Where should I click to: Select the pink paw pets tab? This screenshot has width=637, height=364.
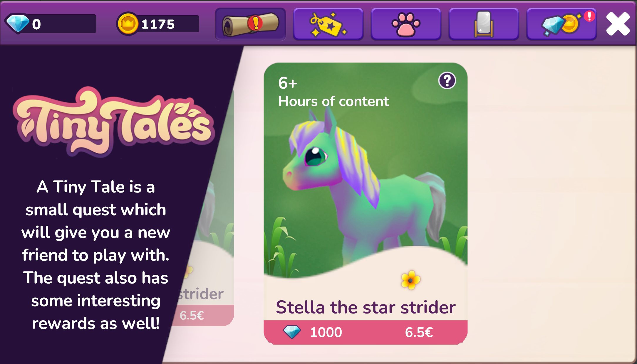click(406, 24)
